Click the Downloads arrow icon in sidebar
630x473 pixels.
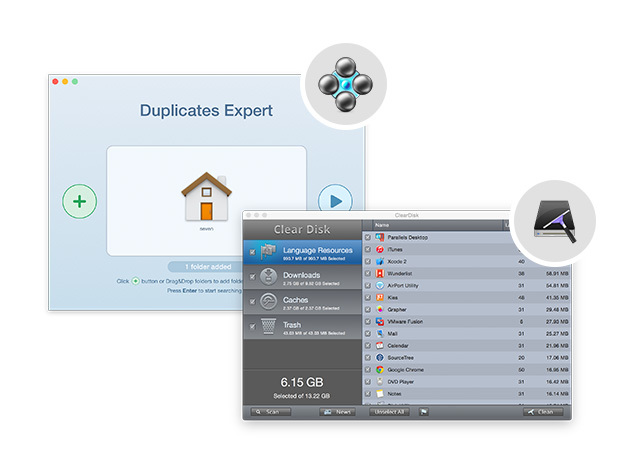268,277
